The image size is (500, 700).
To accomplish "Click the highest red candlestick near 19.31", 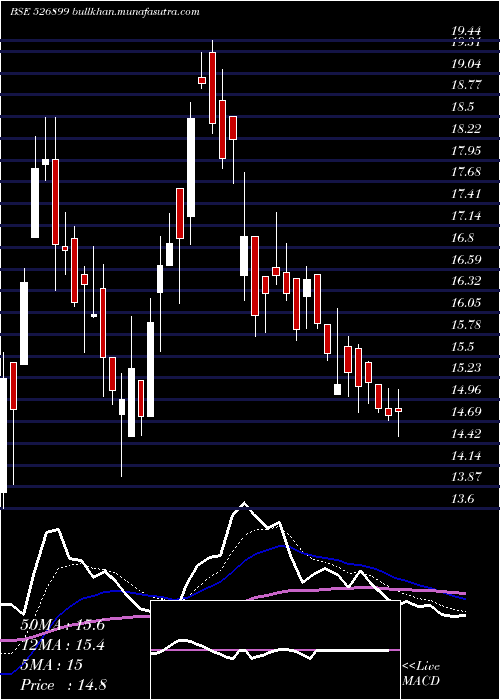I will (x=212, y=86).
